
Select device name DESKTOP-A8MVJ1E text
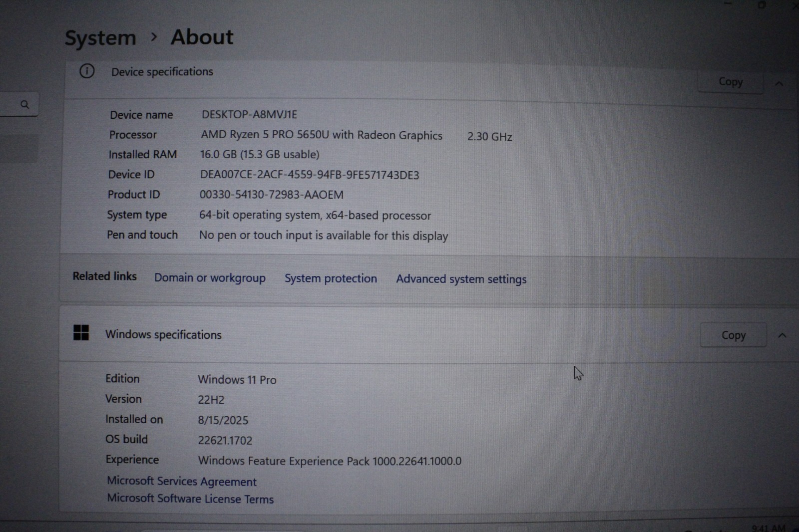tap(249, 114)
